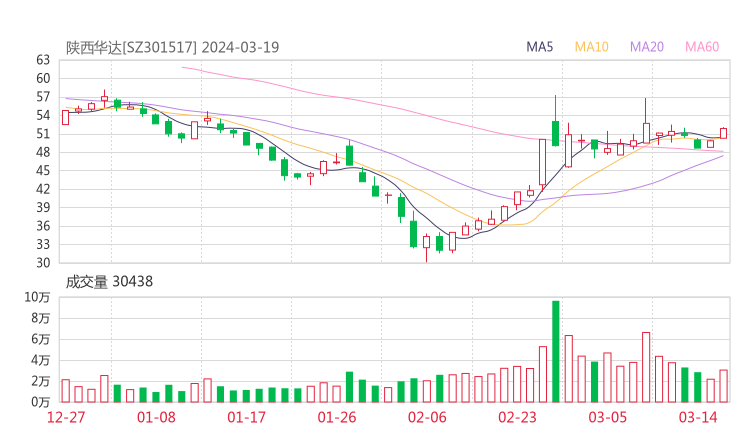Click the 4万 volume axis label

pos(41,360)
